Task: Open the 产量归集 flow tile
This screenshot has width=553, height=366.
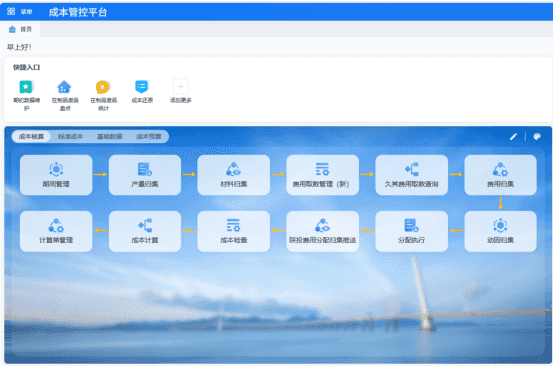Action: (x=145, y=175)
